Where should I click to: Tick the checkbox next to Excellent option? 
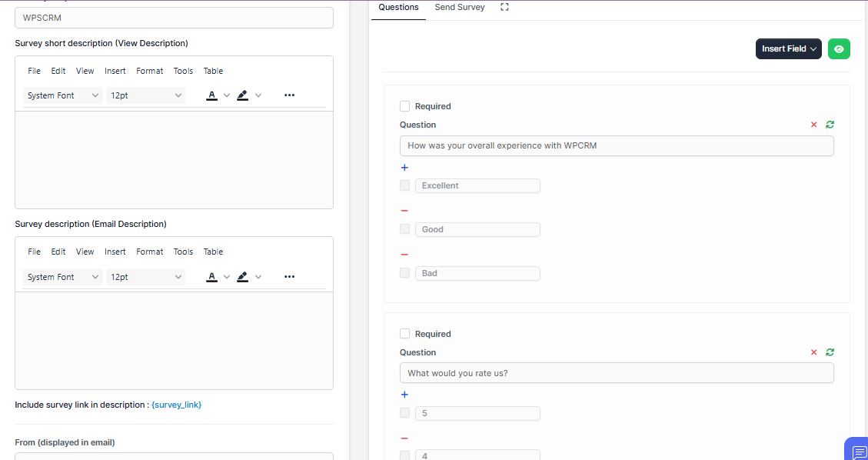tap(405, 185)
